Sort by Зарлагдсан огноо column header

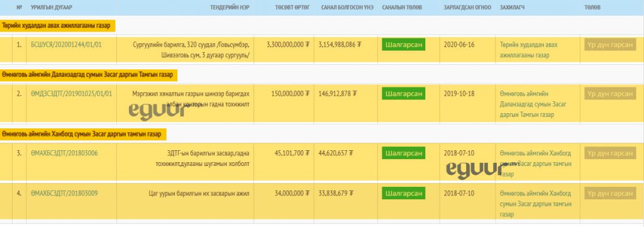(467, 8)
